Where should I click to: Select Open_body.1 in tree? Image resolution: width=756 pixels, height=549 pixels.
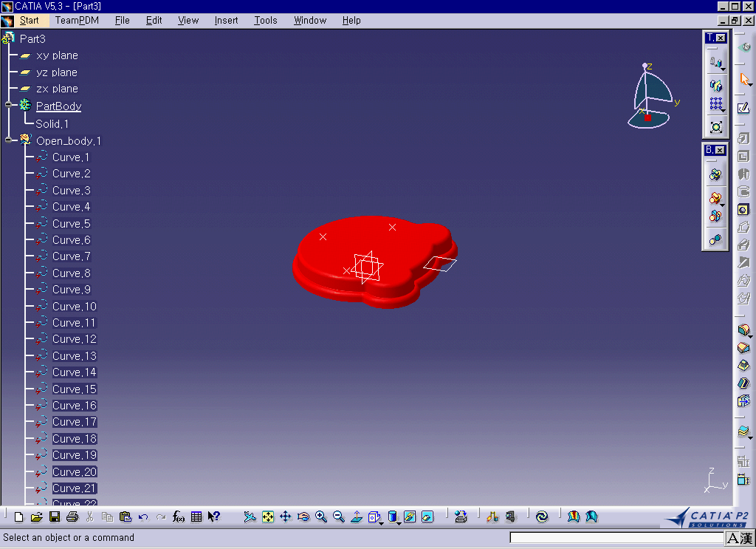point(69,141)
